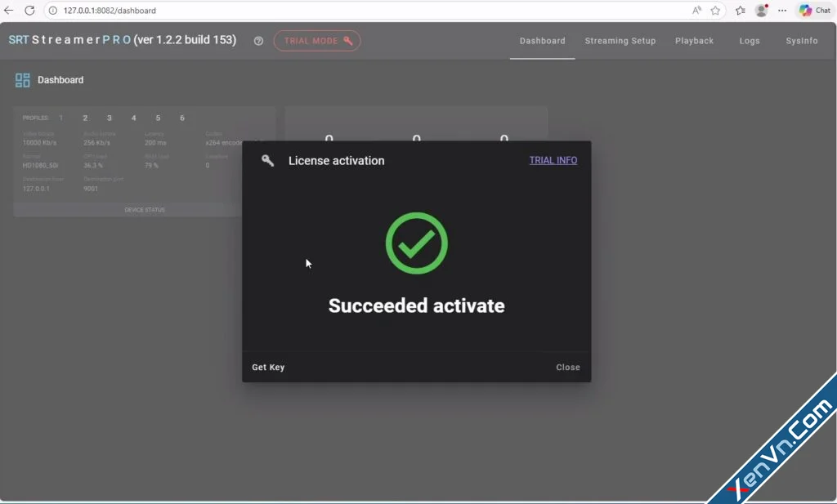
Task: Open the browser profile avatar
Action: point(762,10)
